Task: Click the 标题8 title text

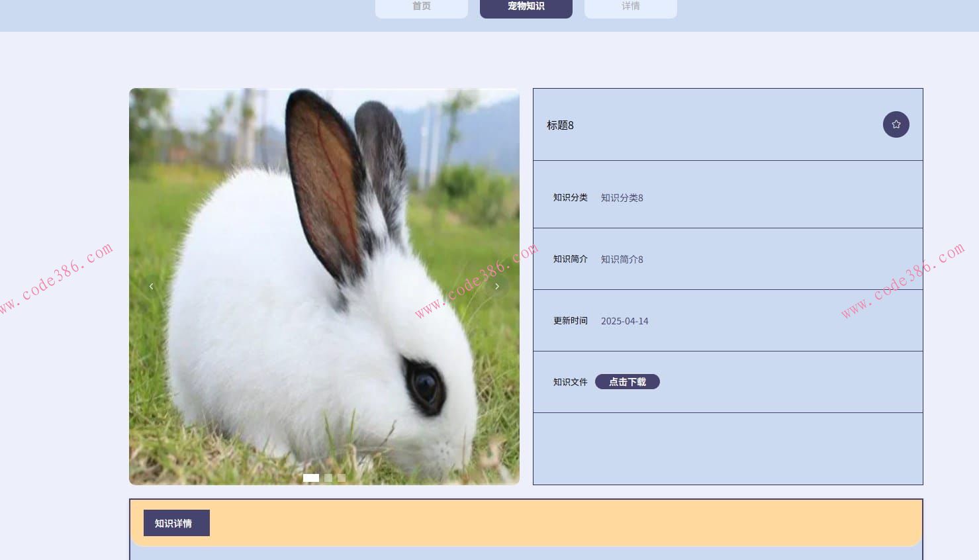Action: click(x=560, y=125)
